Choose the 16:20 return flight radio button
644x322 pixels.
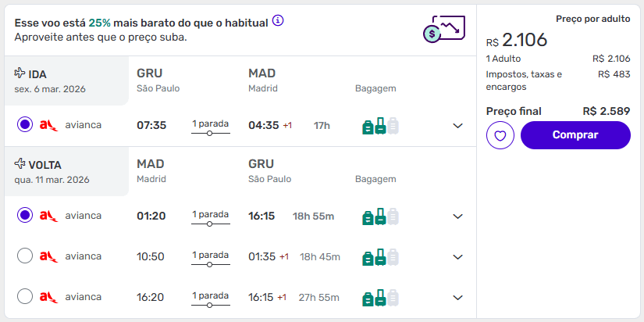click(x=24, y=297)
